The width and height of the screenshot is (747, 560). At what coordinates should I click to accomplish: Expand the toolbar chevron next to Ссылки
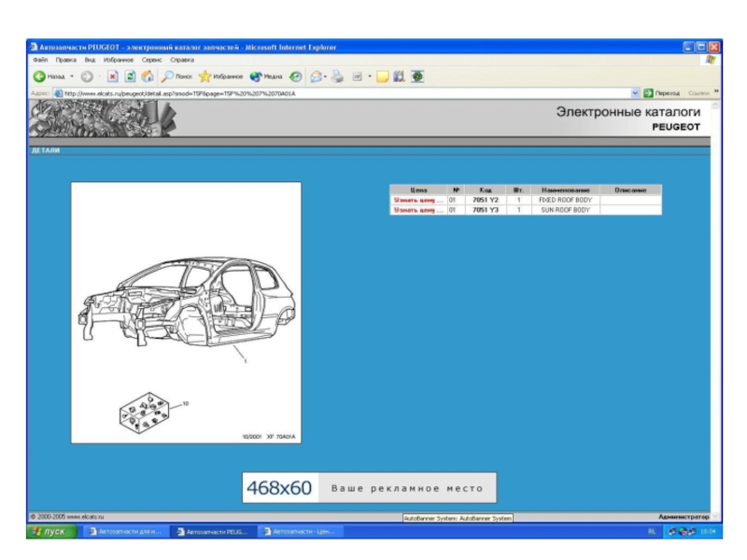point(716,91)
